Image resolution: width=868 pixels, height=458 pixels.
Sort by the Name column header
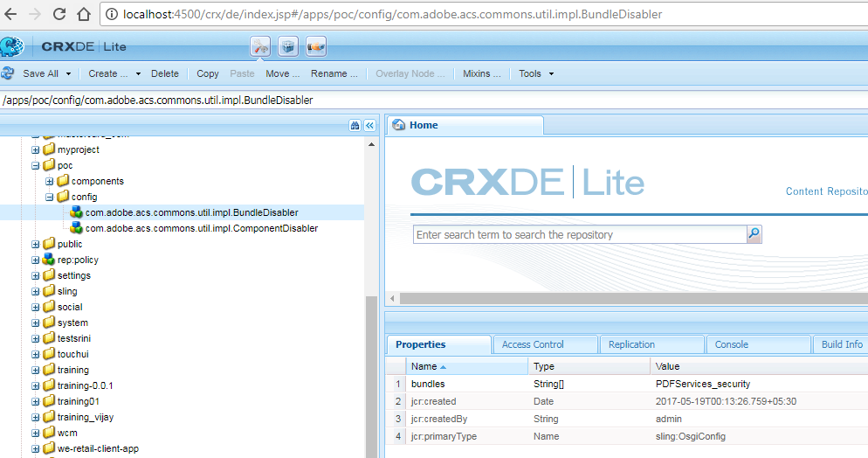[x=467, y=366]
